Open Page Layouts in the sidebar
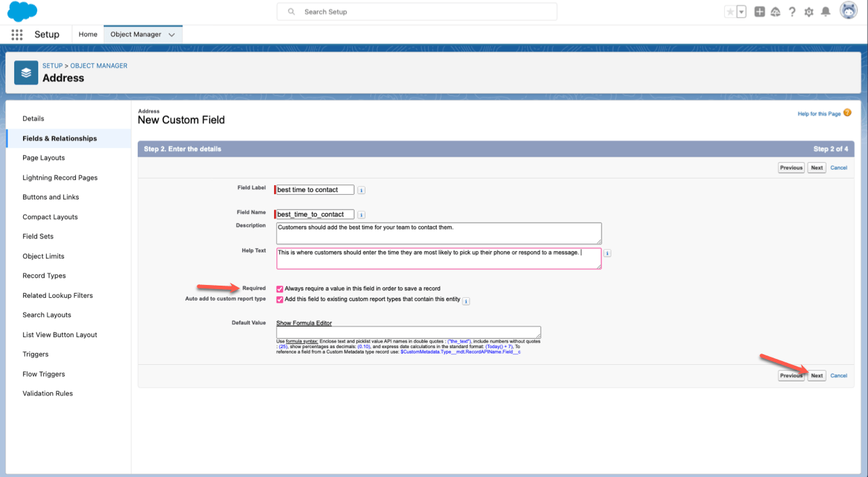 [44, 158]
